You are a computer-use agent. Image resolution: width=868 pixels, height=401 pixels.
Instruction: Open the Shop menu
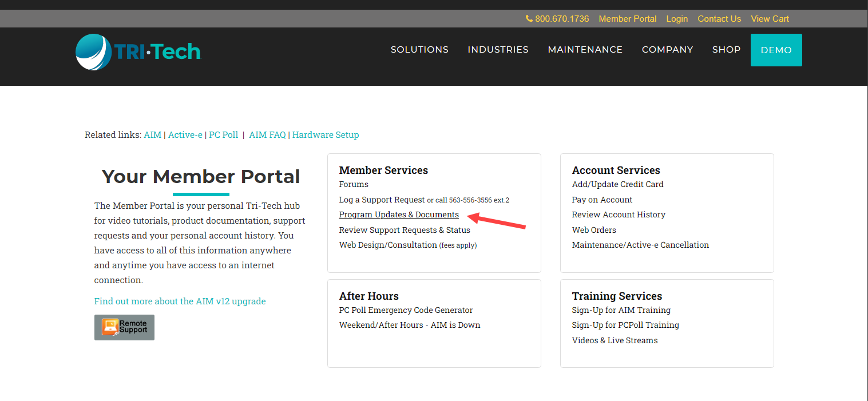pyautogui.click(x=726, y=50)
